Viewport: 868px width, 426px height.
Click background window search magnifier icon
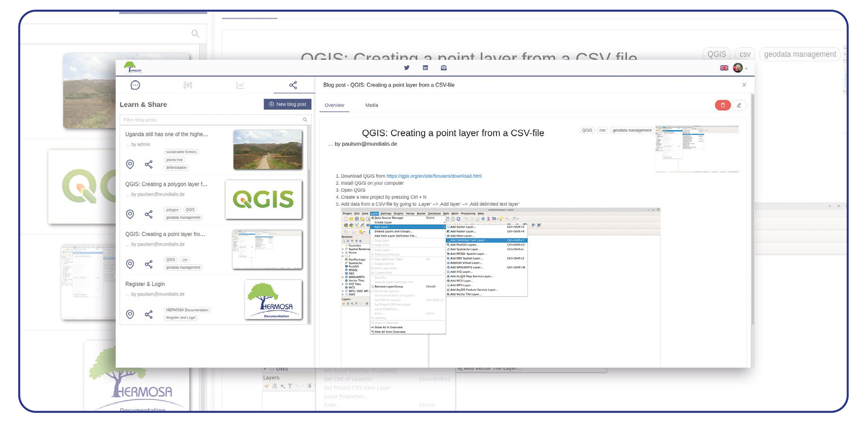coord(195,34)
